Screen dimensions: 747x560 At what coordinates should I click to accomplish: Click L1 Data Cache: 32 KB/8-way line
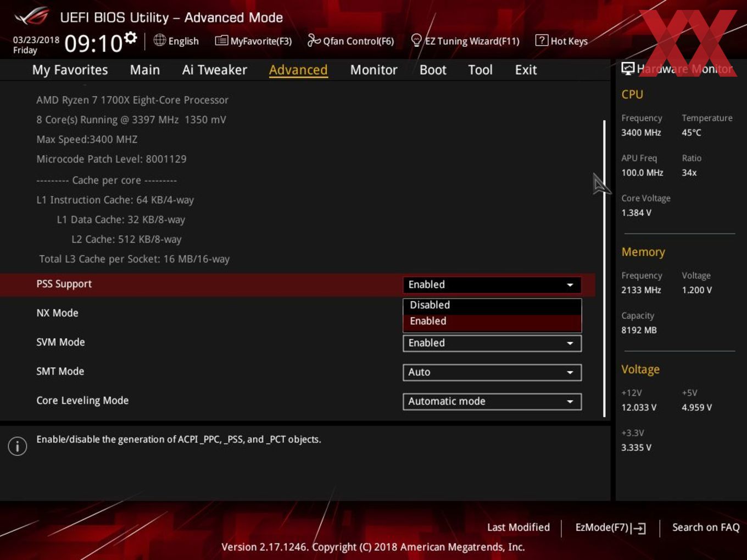click(x=121, y=220)
